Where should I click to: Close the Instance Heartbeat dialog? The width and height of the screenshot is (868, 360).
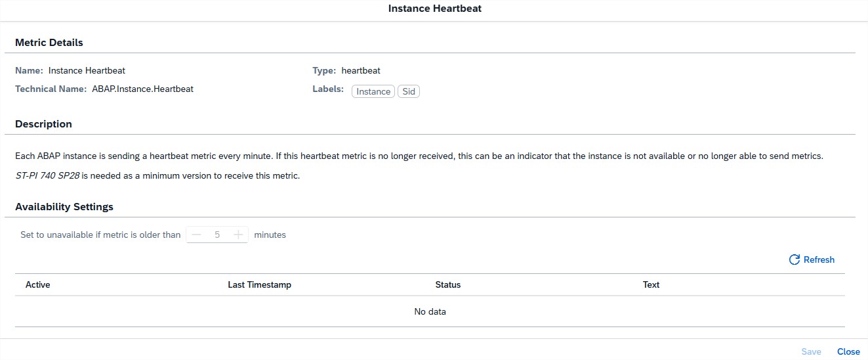click(x=848, y=351)
